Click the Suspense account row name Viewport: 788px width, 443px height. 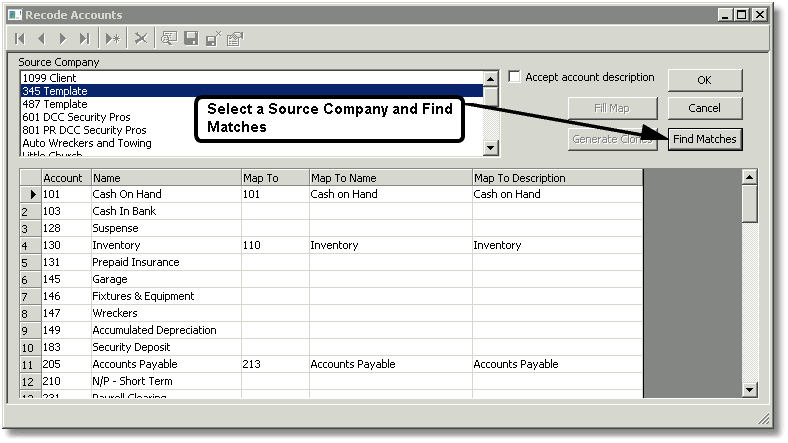click(166, 228)
